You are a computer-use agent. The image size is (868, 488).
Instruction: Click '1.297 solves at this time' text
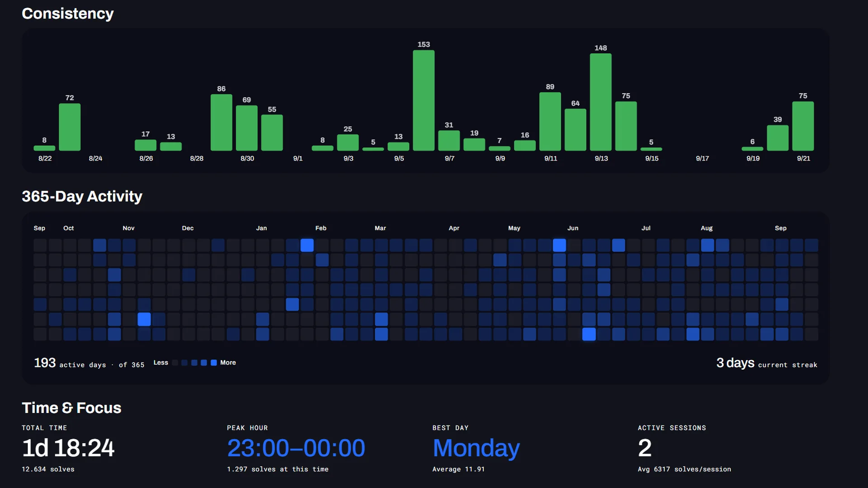pyautogui.click(x=278, y=469)
